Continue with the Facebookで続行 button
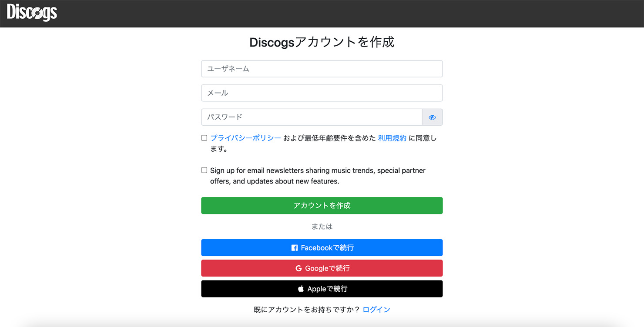The height and width of the screenshot is (327, 644). tap(322, 248)
